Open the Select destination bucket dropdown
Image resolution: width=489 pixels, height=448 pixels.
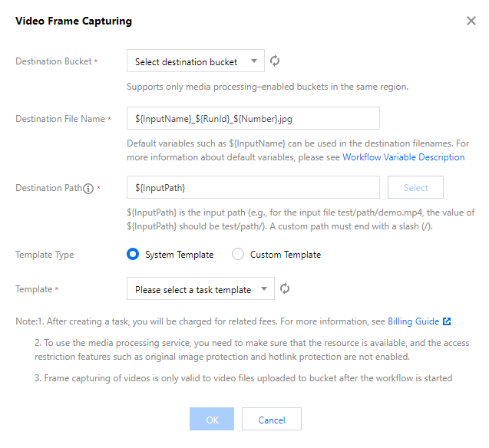[195, 61]
